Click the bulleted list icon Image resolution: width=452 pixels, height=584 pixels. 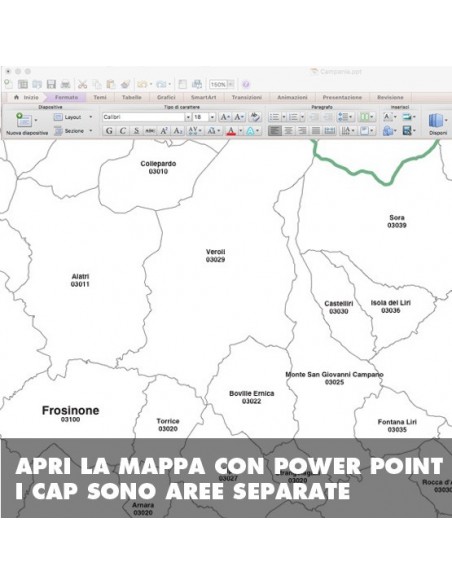[x=274, y=117]
